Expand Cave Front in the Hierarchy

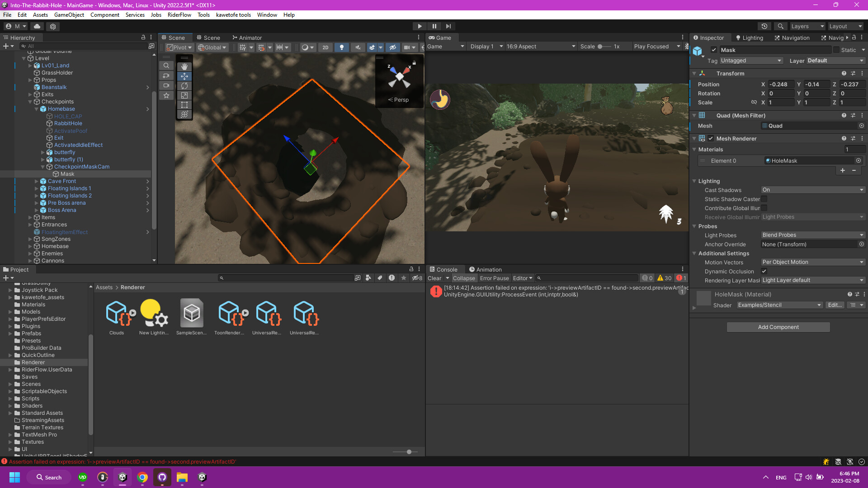click(x=37, y=181)
